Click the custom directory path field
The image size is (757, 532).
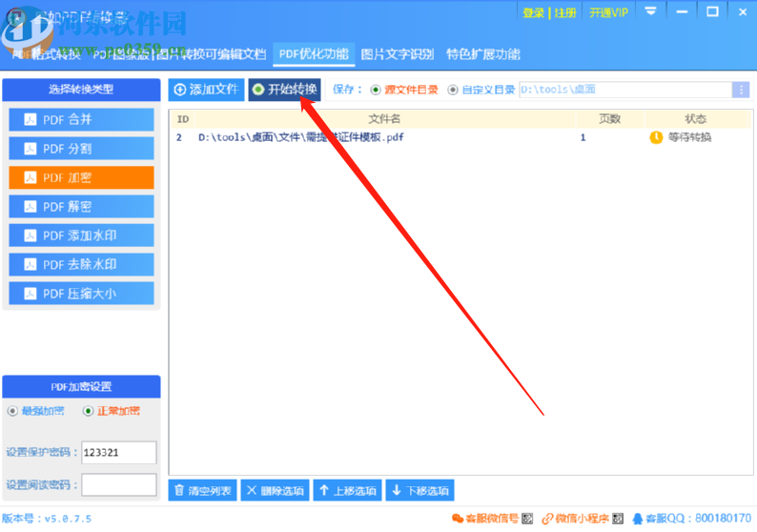[x=625, y=90]
